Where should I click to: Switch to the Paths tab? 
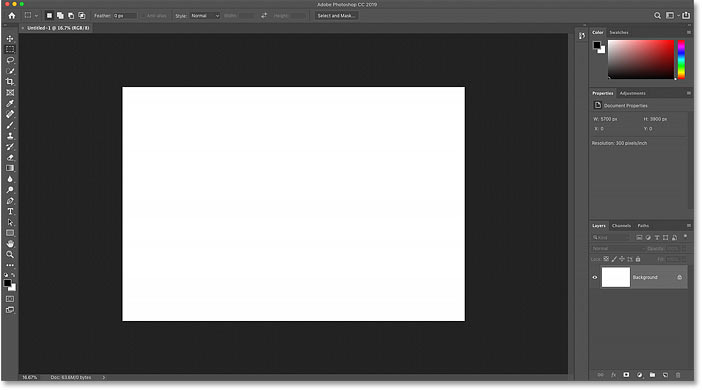click(x=643, y=225)
